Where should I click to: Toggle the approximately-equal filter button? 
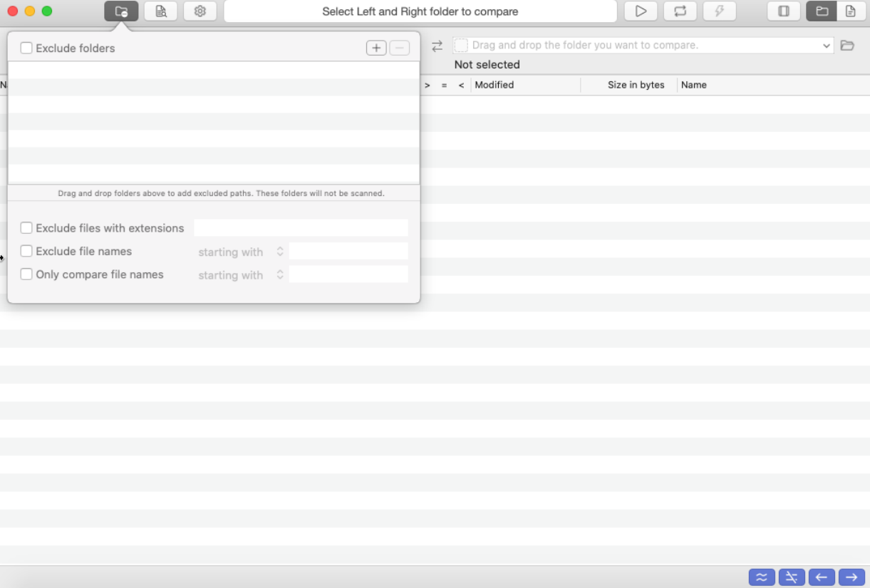762,577
